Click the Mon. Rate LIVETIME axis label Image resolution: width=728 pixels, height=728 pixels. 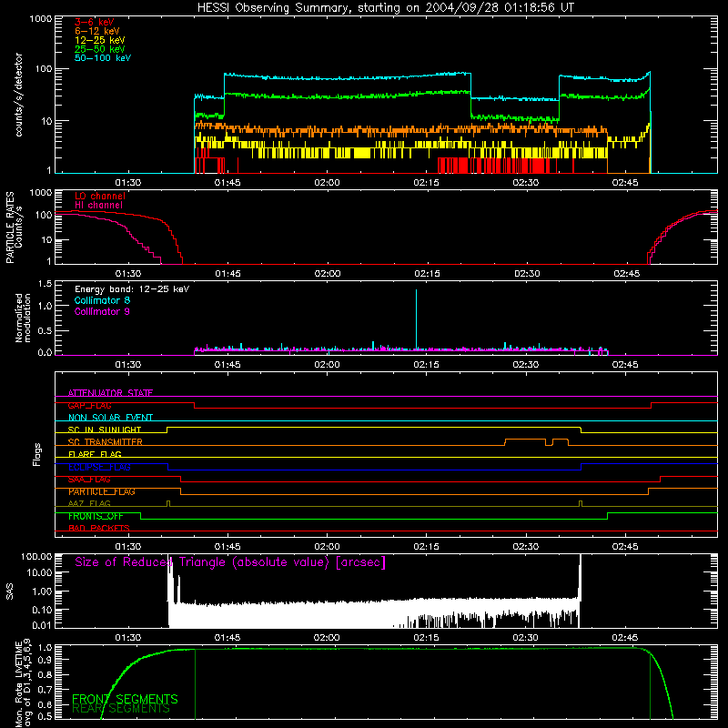(x=22, y=683)
